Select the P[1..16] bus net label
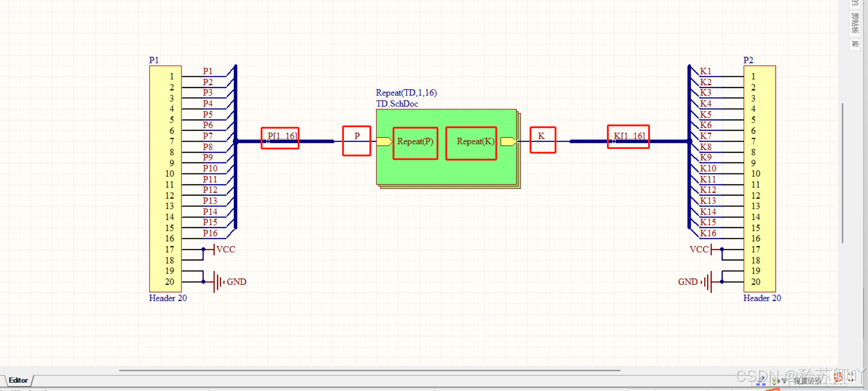868x391 pixels. tap(282, 136)
